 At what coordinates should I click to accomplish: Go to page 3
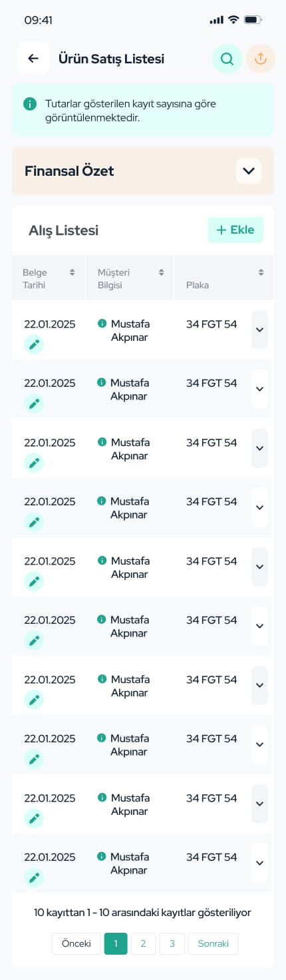point(172,943)
